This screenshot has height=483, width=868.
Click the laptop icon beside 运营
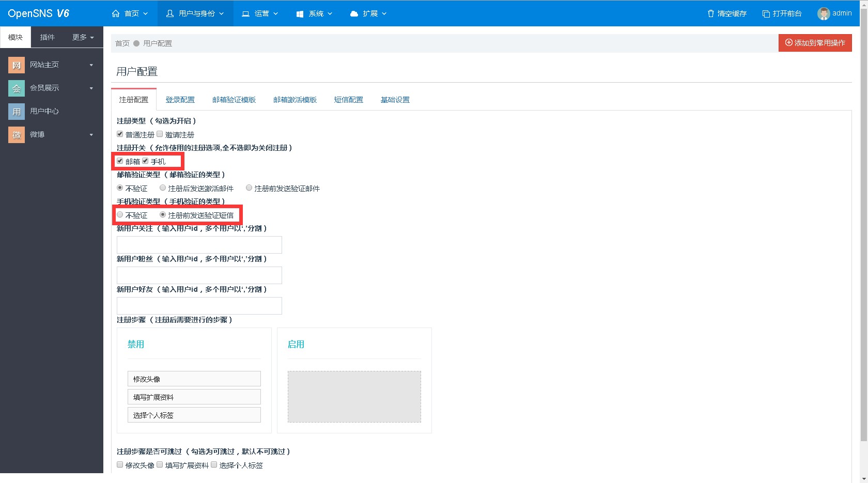click(x=246, y=13)
